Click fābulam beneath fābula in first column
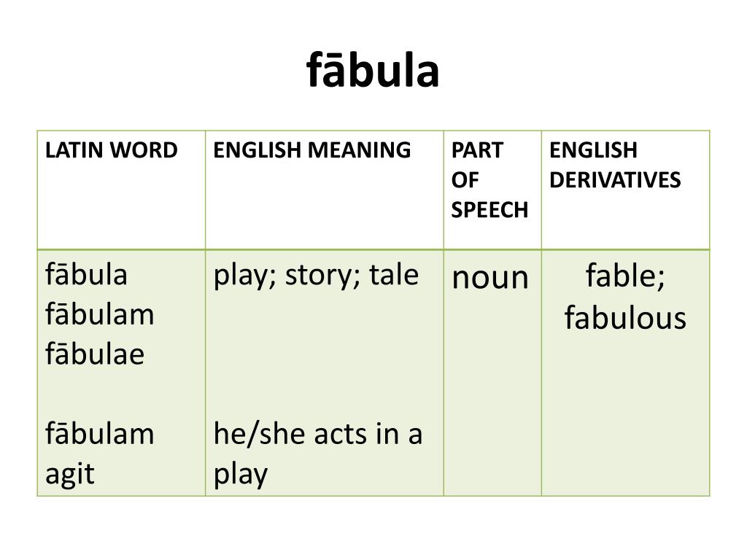Viewport: 747px width, 560px height. (x=99, y=314)
